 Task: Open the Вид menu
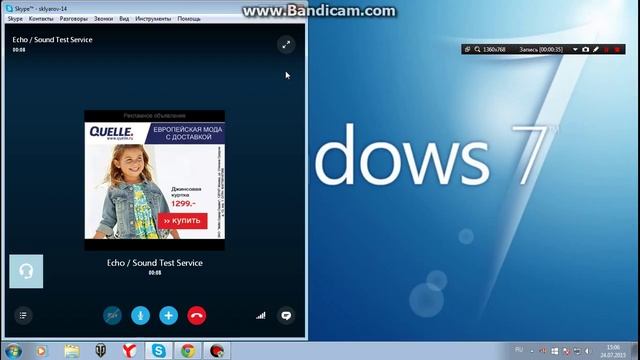coord(124,19)
